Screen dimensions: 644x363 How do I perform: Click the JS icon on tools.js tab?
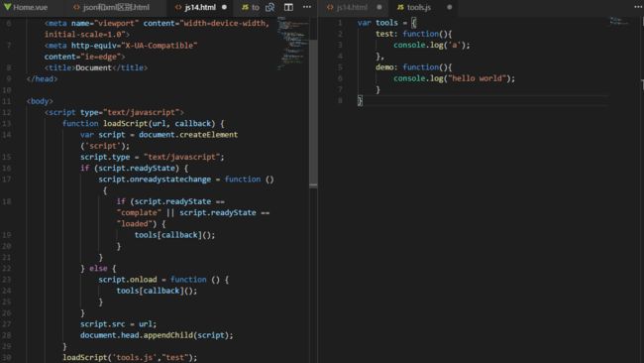point(400,7)
